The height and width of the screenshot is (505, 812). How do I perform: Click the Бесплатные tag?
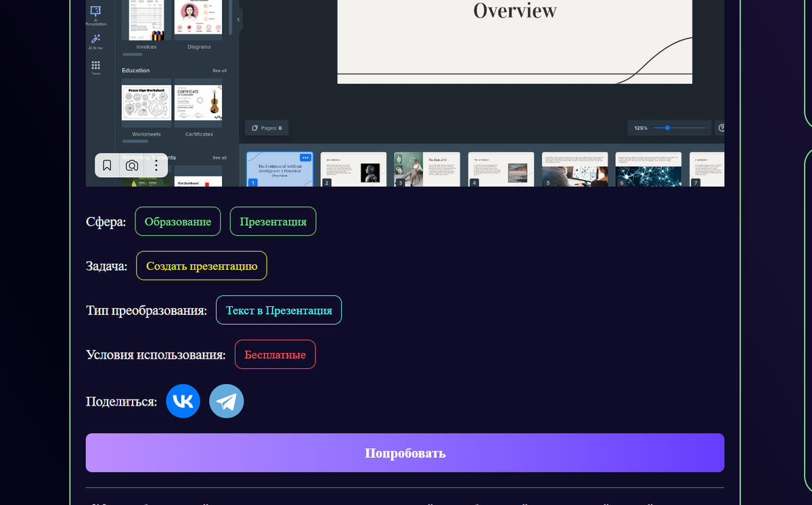[x=275, y=354]
